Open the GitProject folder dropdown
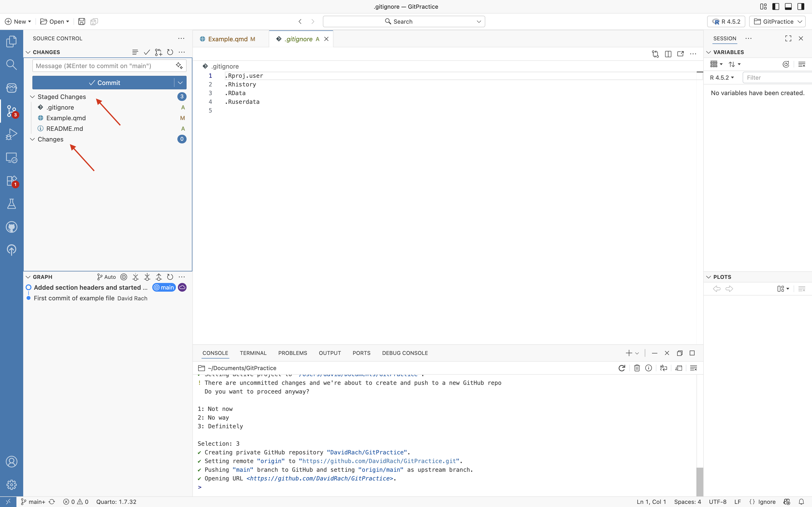Screen dimensions: 812x507 pos(777,21)
